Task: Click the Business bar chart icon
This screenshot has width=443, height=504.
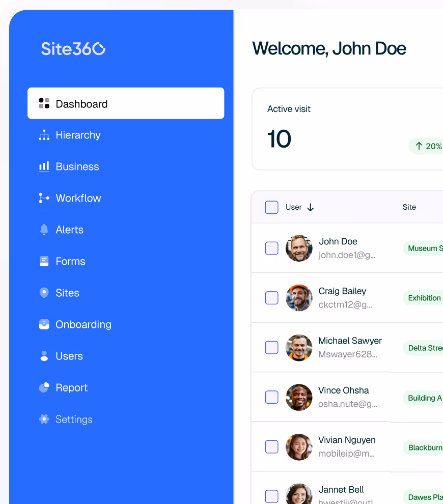Action: pos(44,166)
